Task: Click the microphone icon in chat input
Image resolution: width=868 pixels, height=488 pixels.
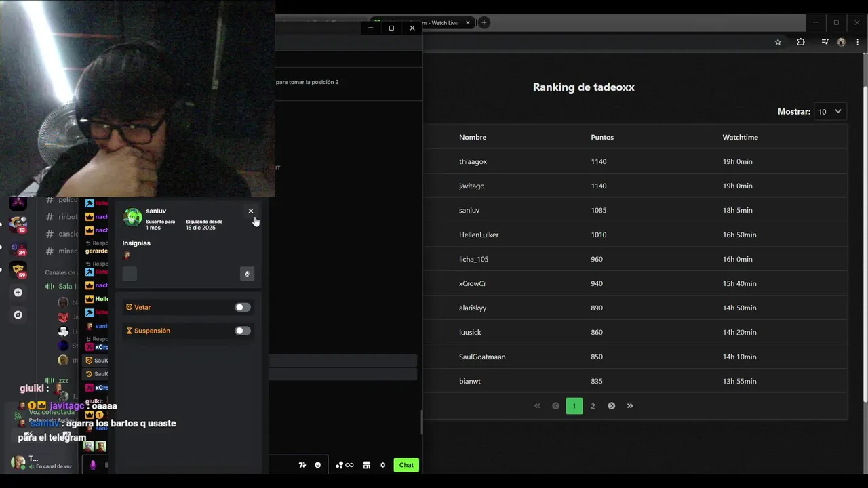Action: coord(93,465)
